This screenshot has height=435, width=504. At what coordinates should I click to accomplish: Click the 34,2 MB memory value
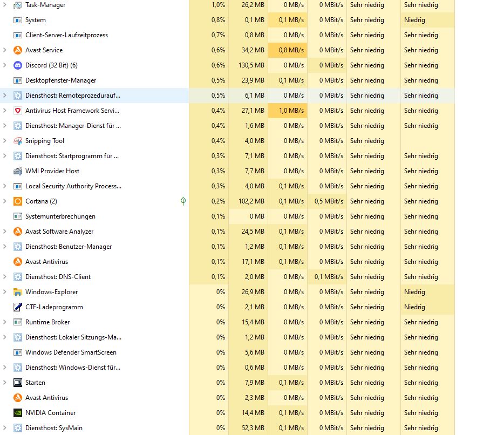point(253,50)
